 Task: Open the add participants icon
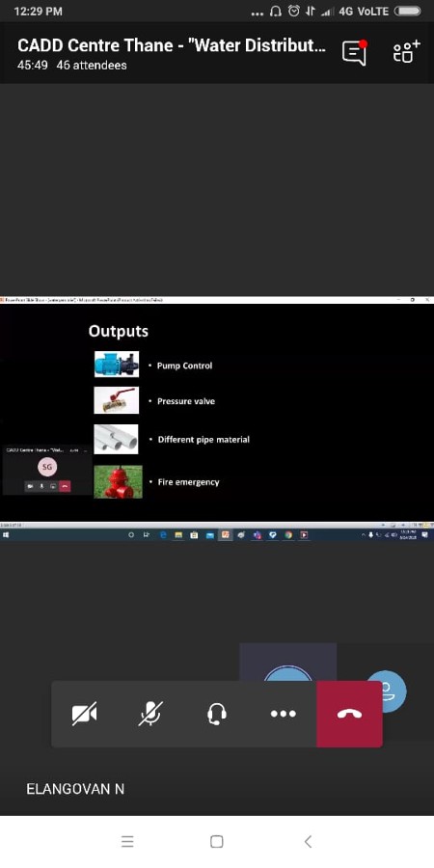406,52
